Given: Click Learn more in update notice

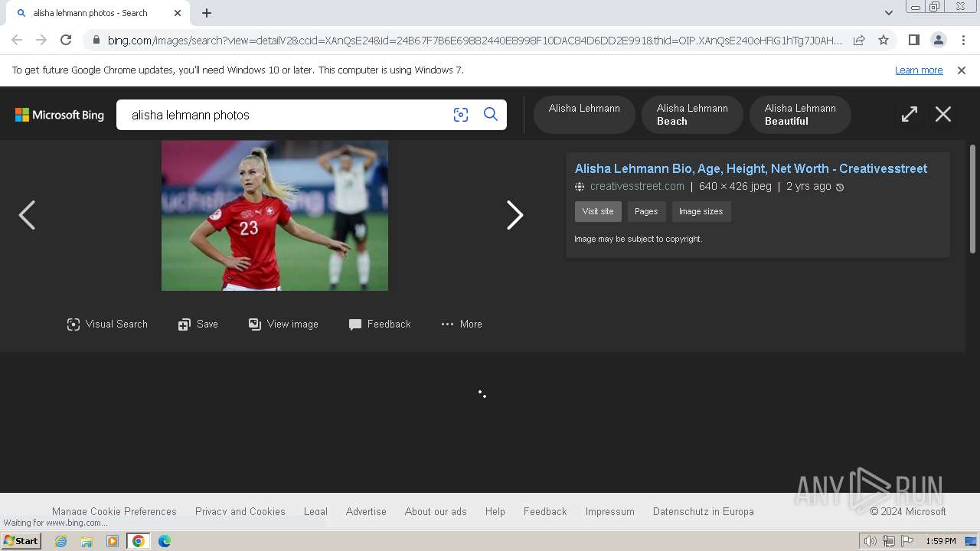Looking at the screenshot, I should coord(919,70).
